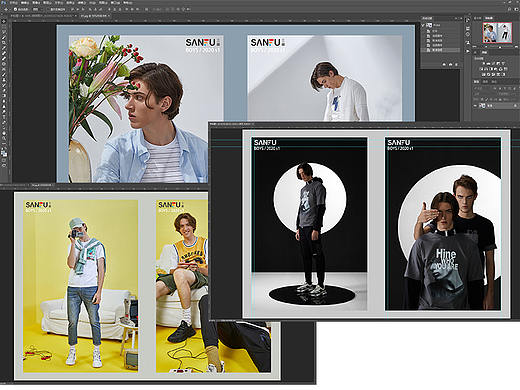520x390 pixels.
Task: Click Edit Toolbar three-dots icon
Action: [4, 144]
